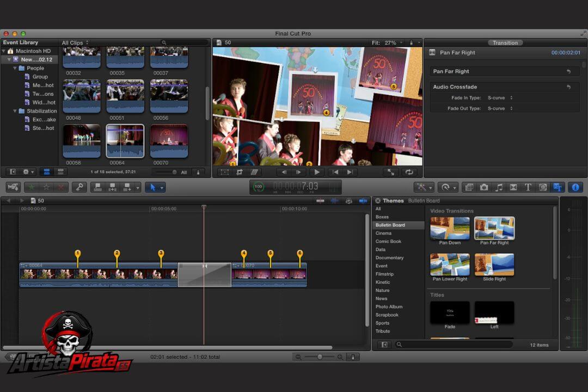Open the Import from Camera tool
588x392 pixels.
pyautogui.click(x=13, y=187)
